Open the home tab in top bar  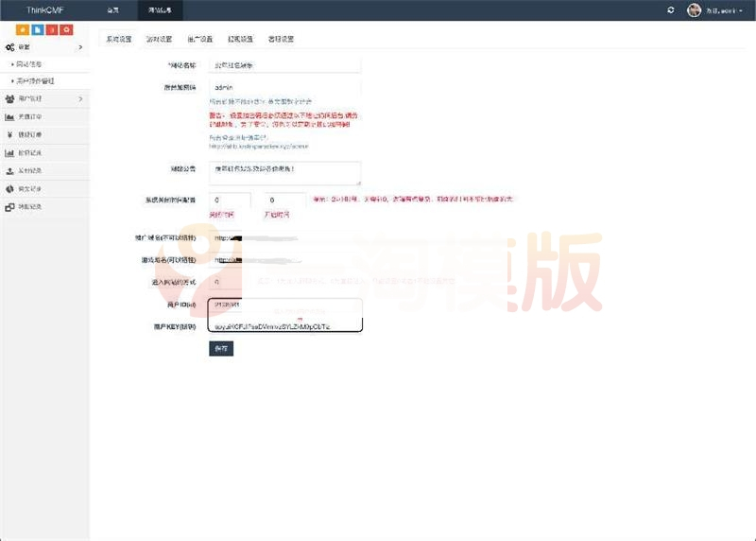click(x=112, y=9)
